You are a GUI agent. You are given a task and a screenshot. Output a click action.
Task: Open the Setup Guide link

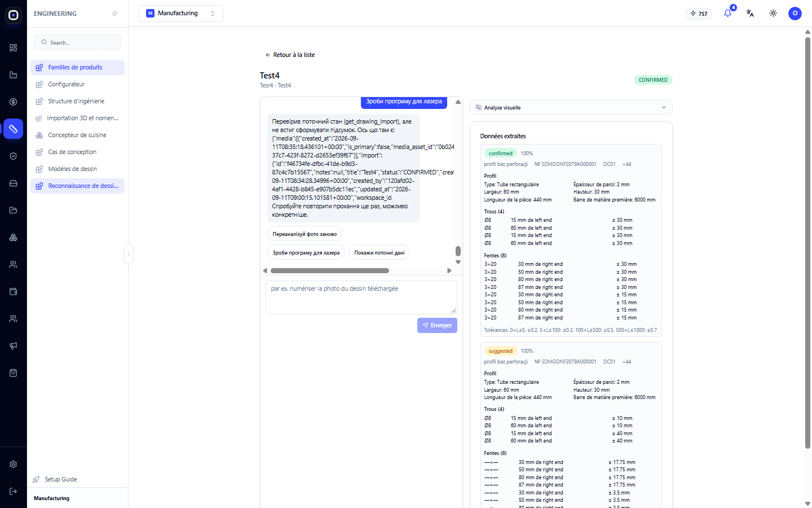pyautogui.click(x=55, y=479)
